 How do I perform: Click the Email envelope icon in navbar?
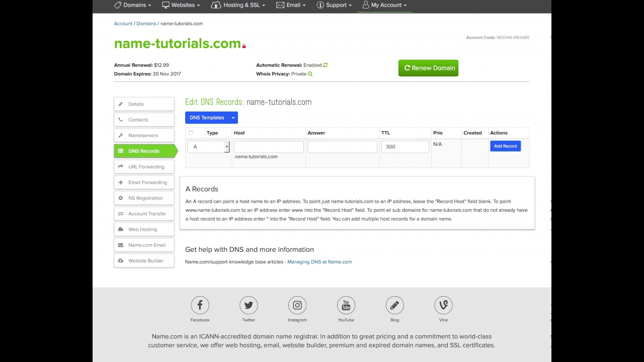coord(280,5)
